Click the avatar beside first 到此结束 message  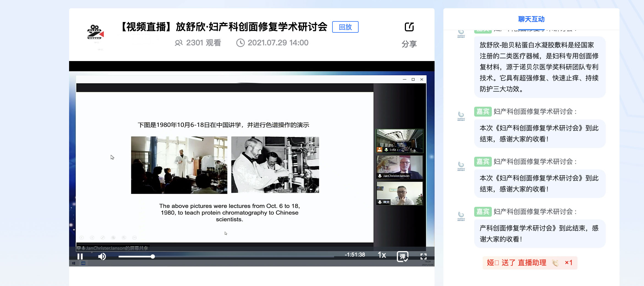tap(461, 116)
